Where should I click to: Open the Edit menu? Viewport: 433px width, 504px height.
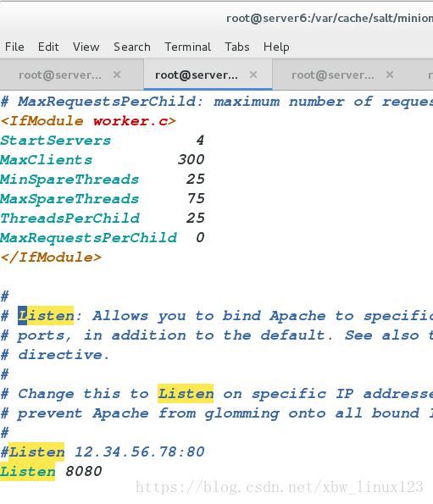pyautogui.click(x=48, y=47)
